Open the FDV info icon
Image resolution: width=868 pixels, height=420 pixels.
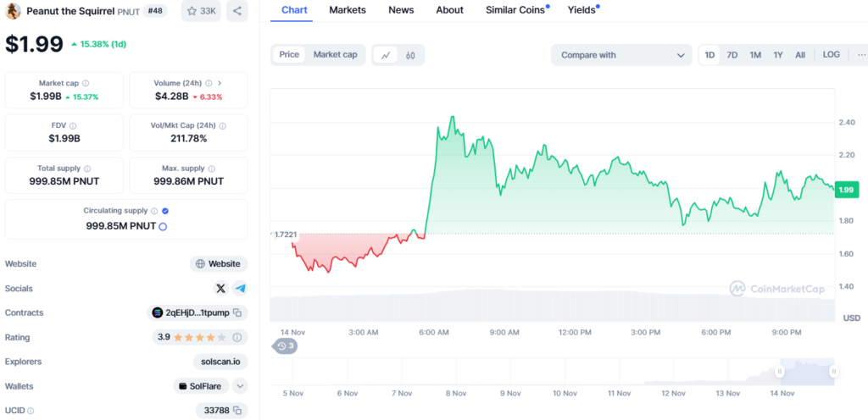tap(73, 126)
